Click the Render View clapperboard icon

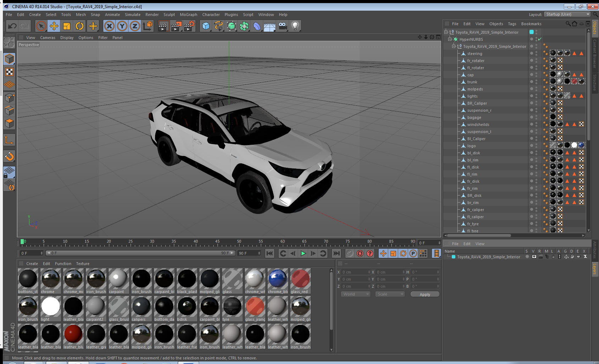[163, 26]
